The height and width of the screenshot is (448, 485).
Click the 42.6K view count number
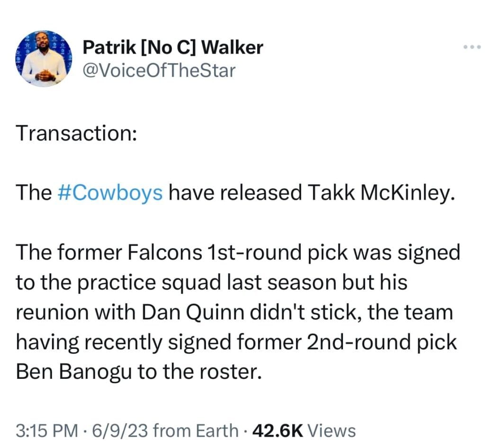[x=278, y=430]
